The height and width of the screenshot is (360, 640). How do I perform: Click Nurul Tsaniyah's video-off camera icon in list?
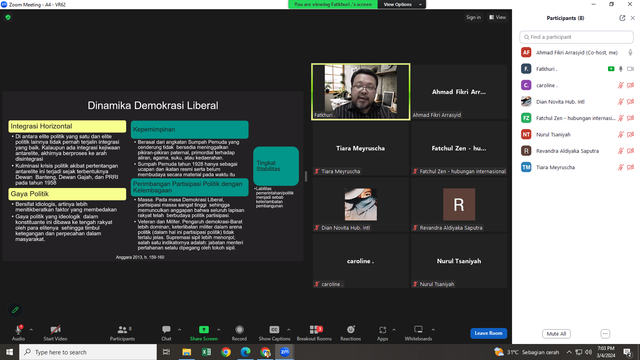point(631,134)
